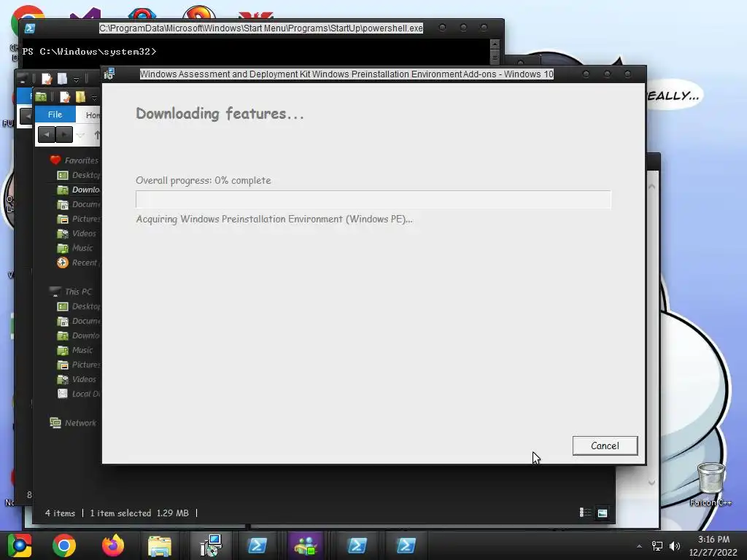Screen dimensions: 747x560
Task: Open quick access dropdown in rear Explorer window
Action: [76, 79]
